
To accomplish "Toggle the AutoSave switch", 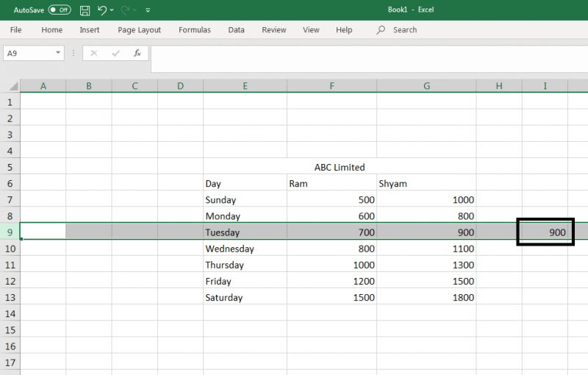I will point(60,10).
